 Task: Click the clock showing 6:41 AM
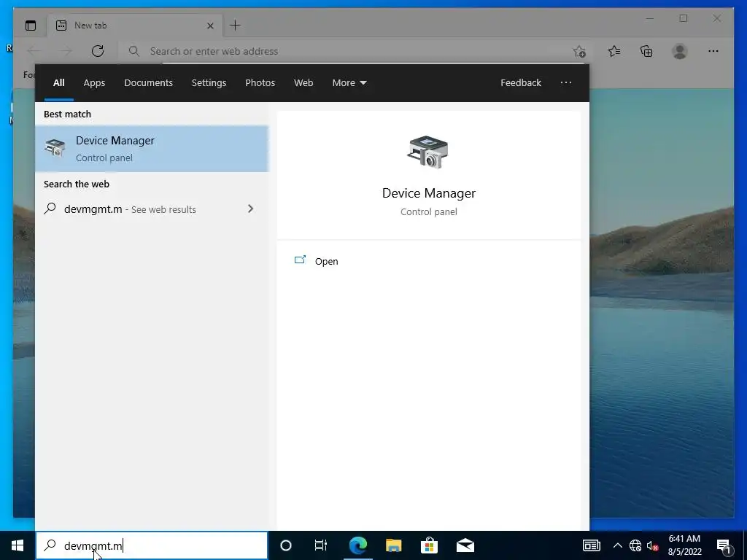tap(684, 539)
